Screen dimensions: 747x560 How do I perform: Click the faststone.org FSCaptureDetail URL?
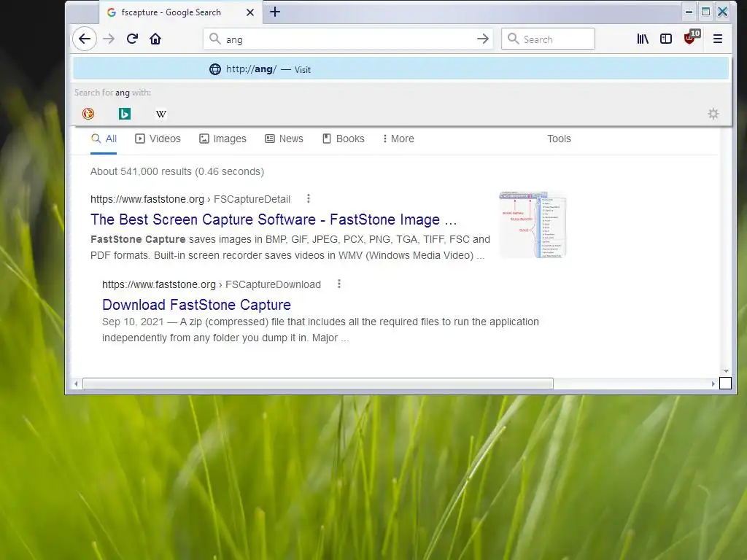[190, 199]
